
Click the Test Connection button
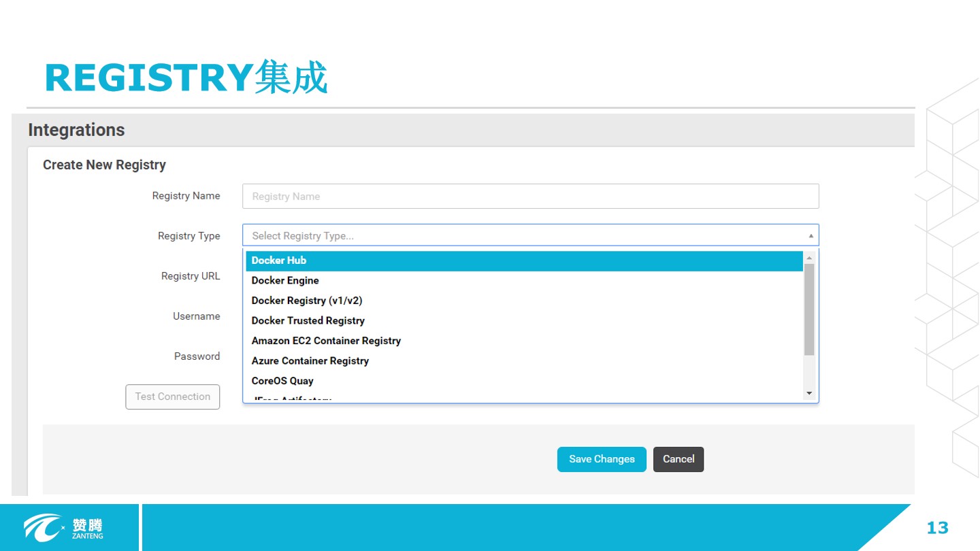pos(173,397)
